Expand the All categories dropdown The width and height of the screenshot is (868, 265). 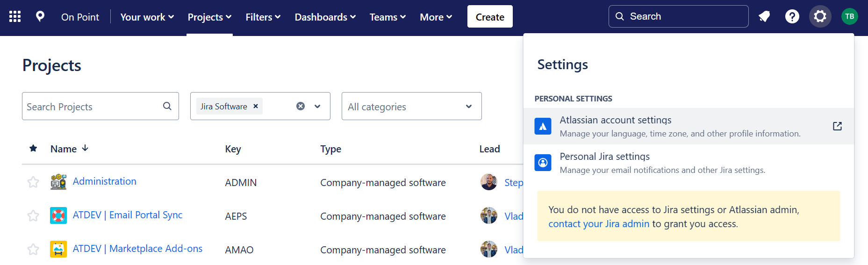point(411,107)
